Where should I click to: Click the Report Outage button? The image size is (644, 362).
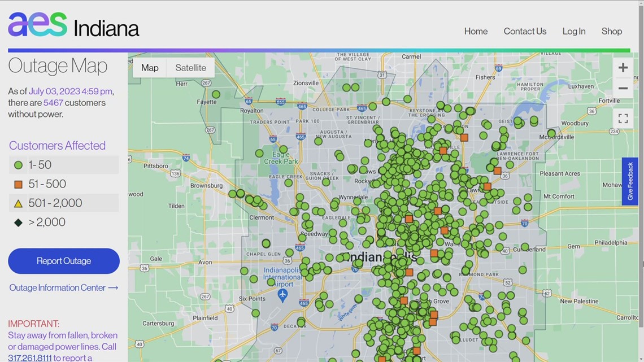(63, 261)
